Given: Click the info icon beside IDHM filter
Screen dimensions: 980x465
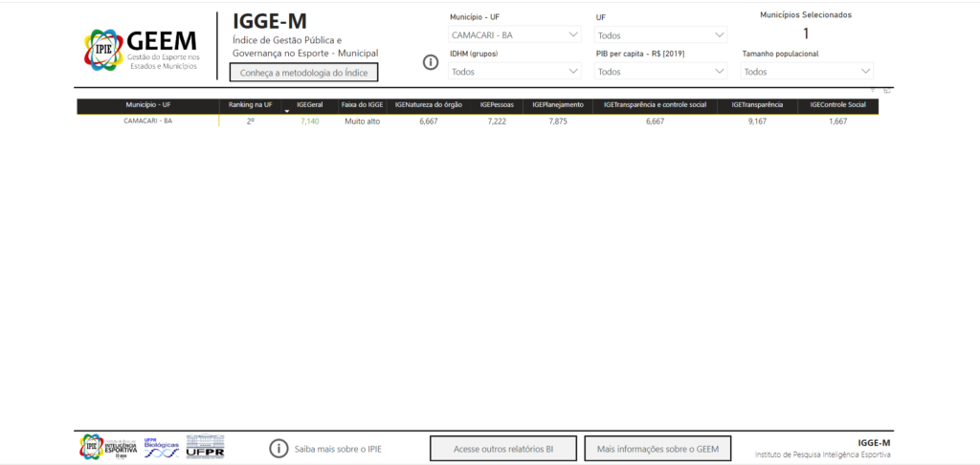Looking at the screenshot, I should 431,63.
